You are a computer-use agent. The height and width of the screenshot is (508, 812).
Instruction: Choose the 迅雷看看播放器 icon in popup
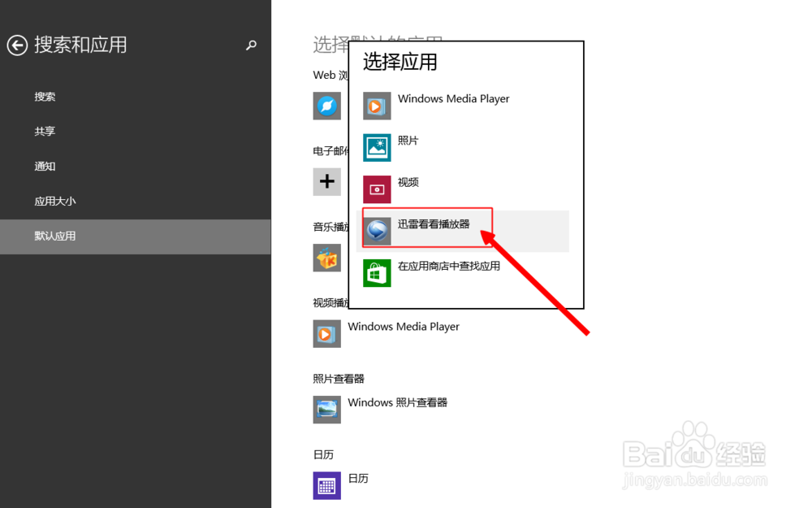377,231
